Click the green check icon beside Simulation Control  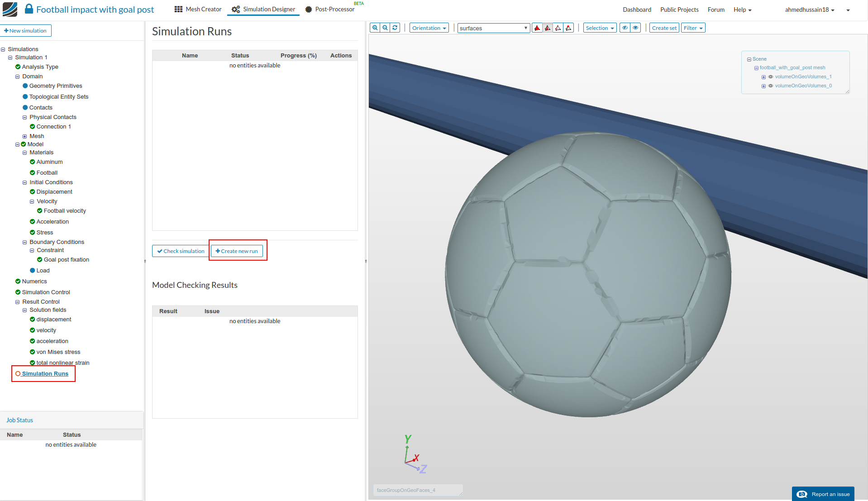(18, 292)
